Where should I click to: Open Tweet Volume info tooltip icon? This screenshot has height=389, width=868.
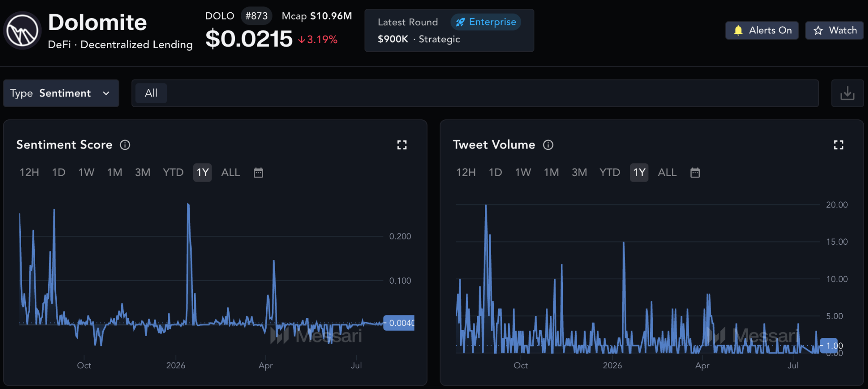pyautogui.click(x=548, y=145)
